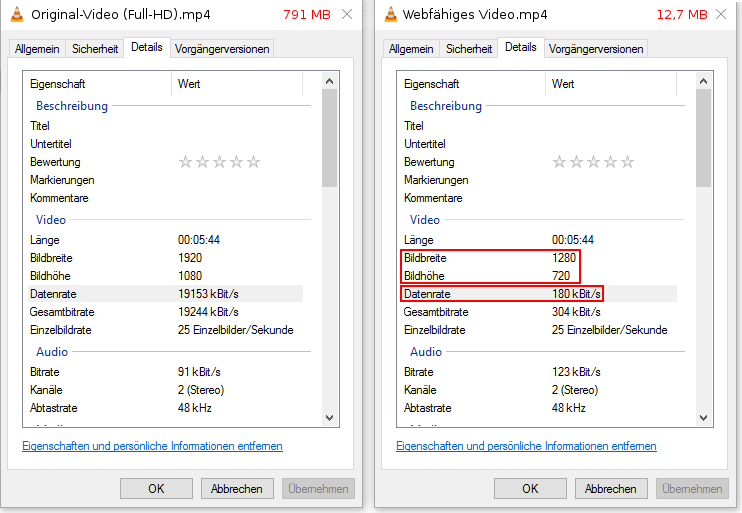Screen dimensions: 742x513
Task: Switch to Sicherheit tab in Webfähiges Video dialog
Action: click(468, 48)
